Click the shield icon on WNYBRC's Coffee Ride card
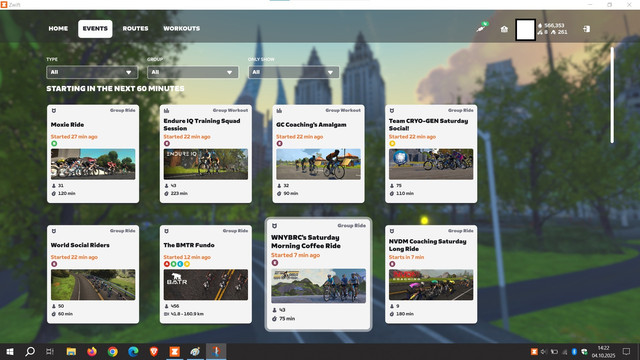This screenshot has height=360, width=640. 274,226
